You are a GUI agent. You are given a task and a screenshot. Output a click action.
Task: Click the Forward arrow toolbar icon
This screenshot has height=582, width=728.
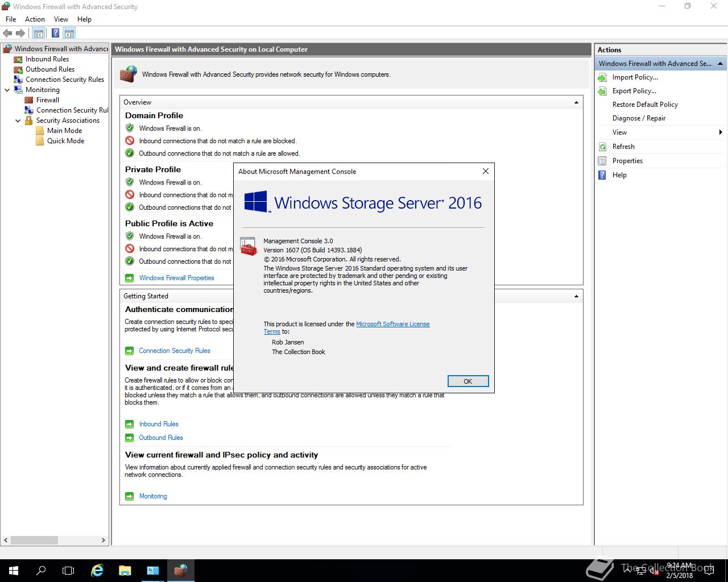click(20, 34)
